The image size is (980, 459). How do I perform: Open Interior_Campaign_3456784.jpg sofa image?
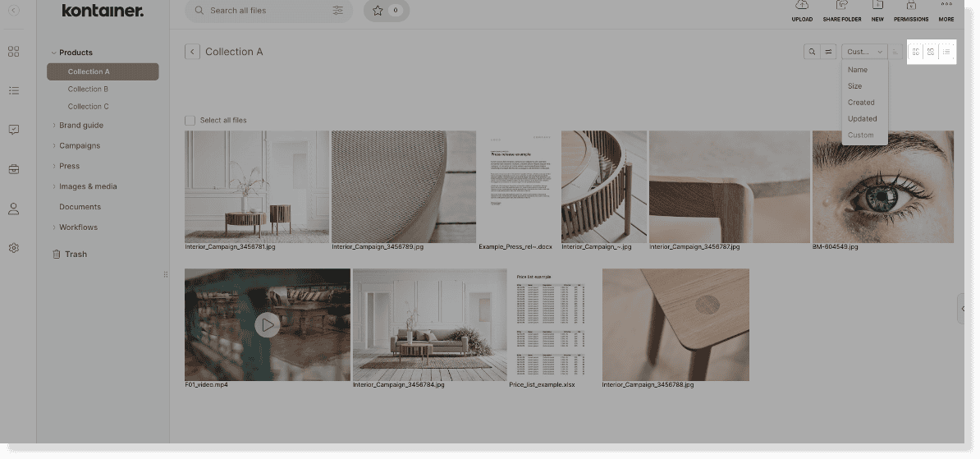pos(429,324)
